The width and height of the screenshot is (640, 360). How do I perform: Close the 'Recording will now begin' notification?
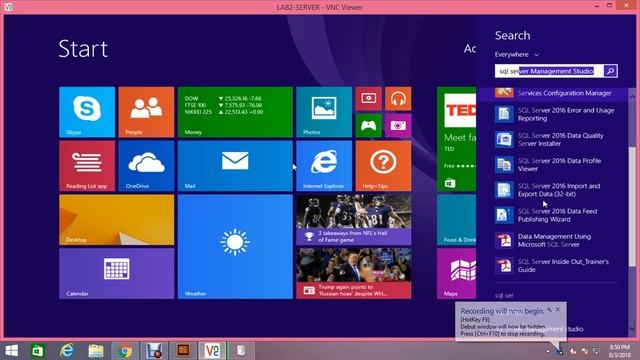[558, 310]
